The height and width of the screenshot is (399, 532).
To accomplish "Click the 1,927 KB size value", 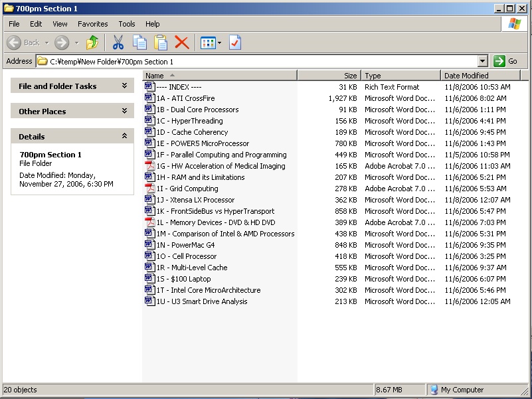I will point(343,98).
